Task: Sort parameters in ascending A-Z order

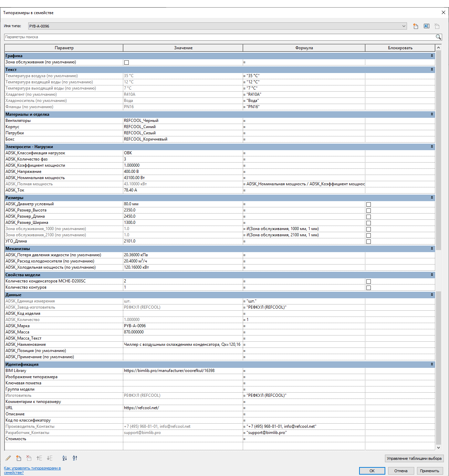Action: point(64,458)
